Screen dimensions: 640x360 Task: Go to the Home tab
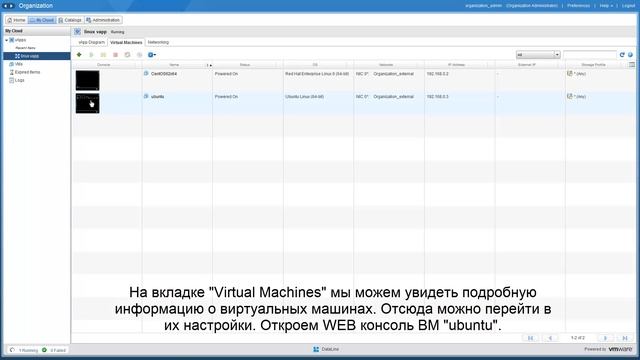[x=16, y=20]
